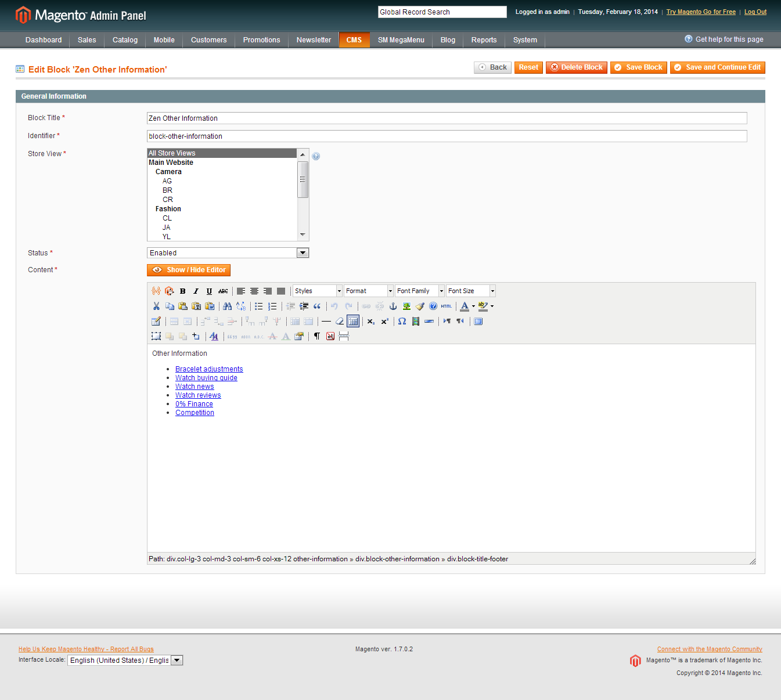Toggle the Show / Hide Editor button
This screenshot has height=700, width=781.
[189, 270]
